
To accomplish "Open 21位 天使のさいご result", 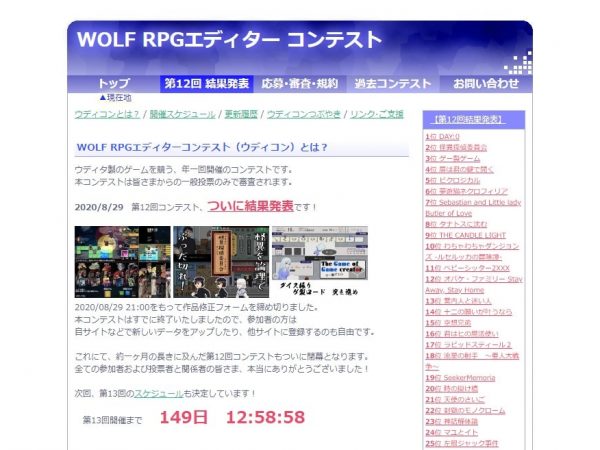I will tap(455, 400).
